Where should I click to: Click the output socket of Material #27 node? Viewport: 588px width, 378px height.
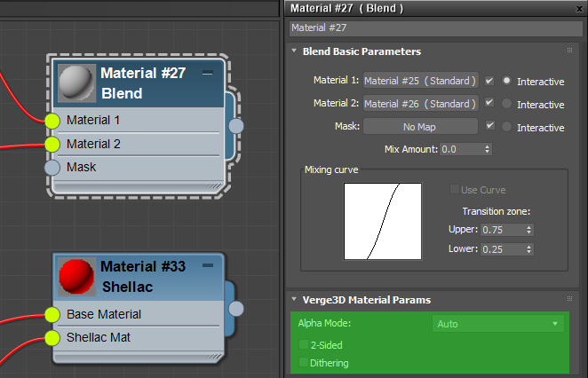click(236, 126)
